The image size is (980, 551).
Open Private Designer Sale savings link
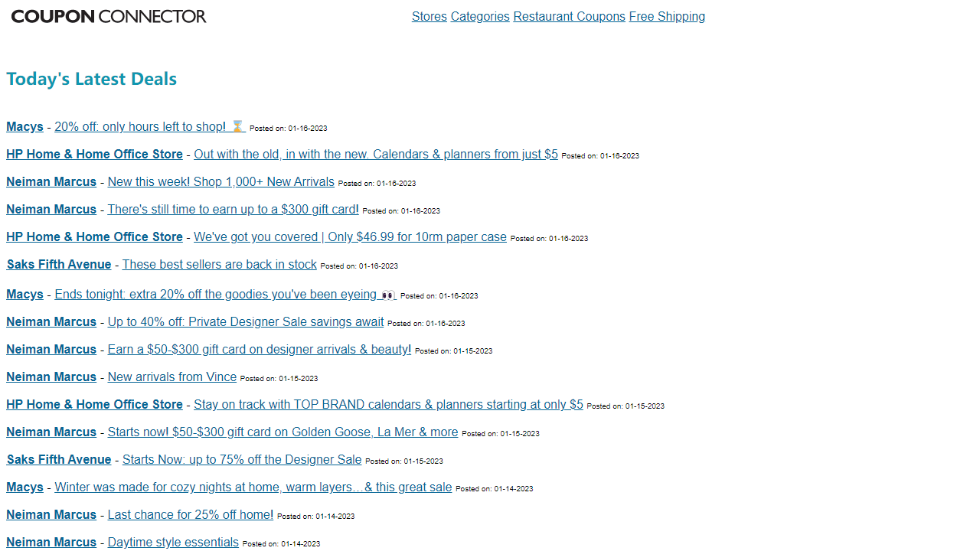pos(245,321)
